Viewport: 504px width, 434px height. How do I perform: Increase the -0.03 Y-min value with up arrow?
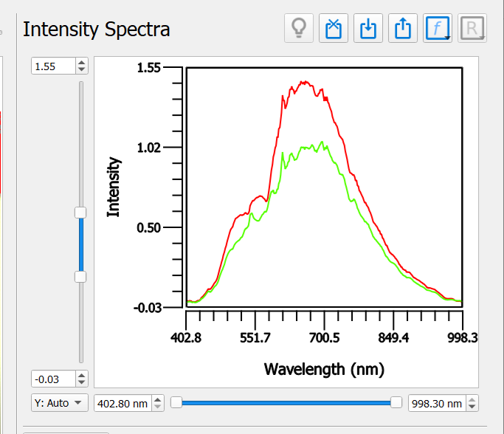(x=81, y=375)
